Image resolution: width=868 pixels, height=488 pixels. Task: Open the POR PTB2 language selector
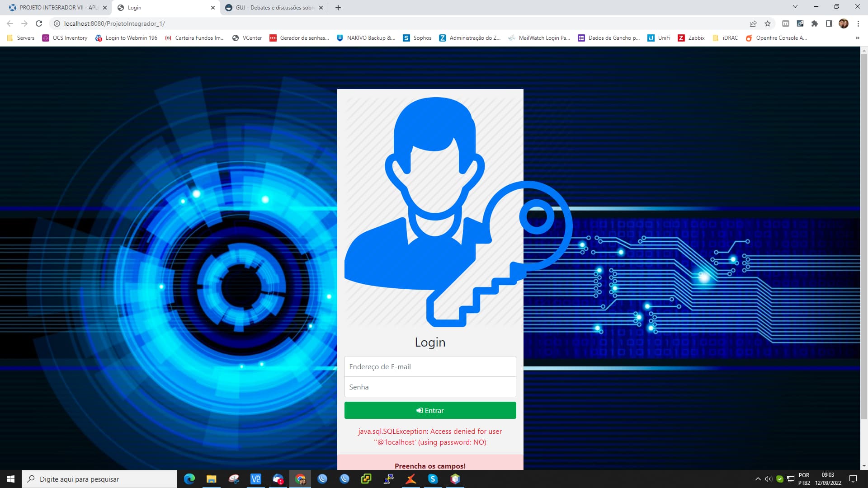[x=804, y=479]
